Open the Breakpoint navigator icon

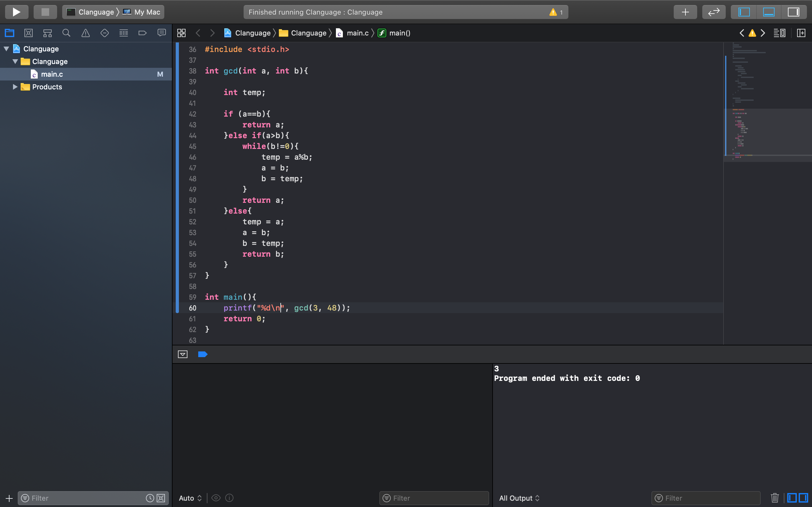[x=143, y=33]
